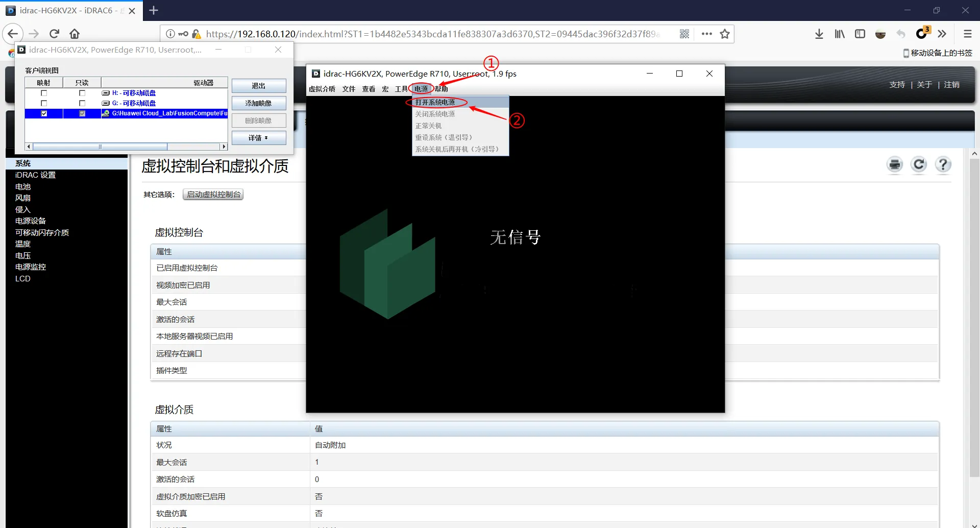Open site information icon in address bar
Screen dimensions: 980x528
(x=170, y=34)
